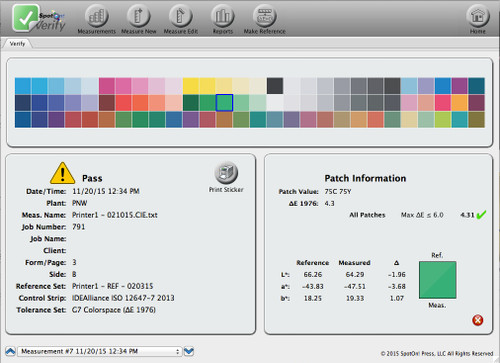Click the job number 791
This screenshot has width=500, height=363.
(79, 227)
